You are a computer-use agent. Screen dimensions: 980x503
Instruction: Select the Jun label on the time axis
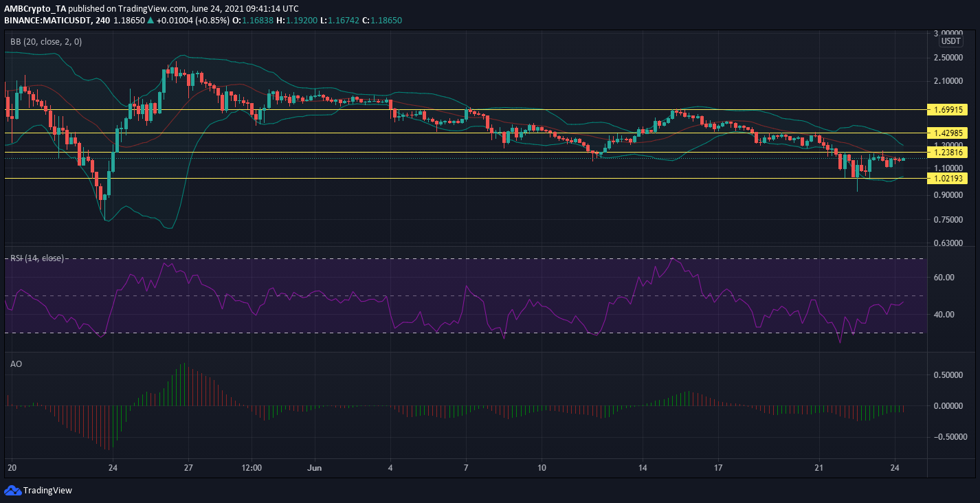(x=315, y=469)
